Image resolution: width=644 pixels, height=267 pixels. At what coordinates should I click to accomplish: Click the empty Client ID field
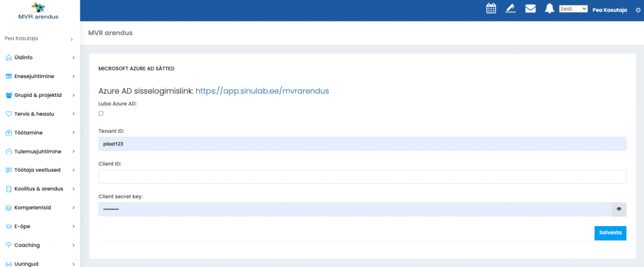coord(362,176)
